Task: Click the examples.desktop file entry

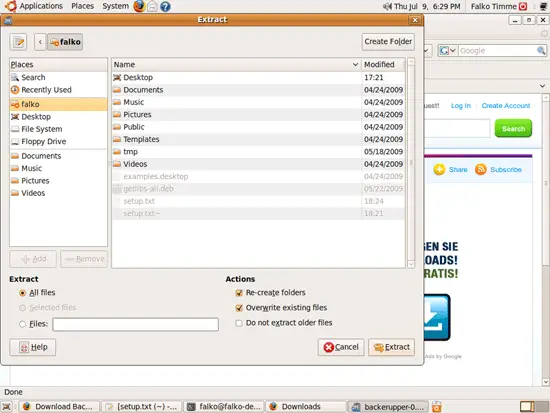Action: 258,176
